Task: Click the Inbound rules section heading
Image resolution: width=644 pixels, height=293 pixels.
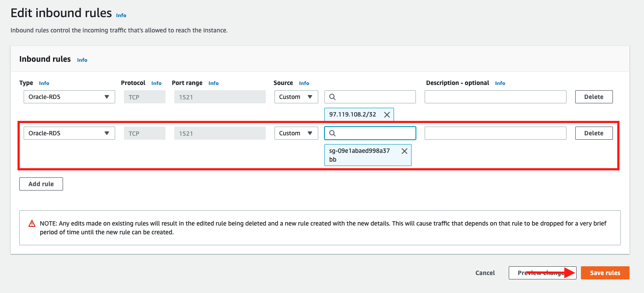Action: coord(45,59)
